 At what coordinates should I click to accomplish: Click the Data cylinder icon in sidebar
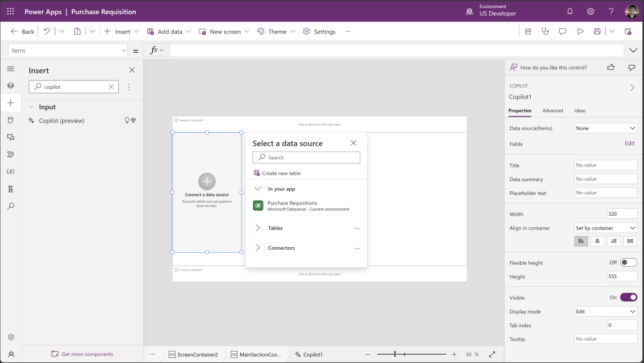[11, 120]
